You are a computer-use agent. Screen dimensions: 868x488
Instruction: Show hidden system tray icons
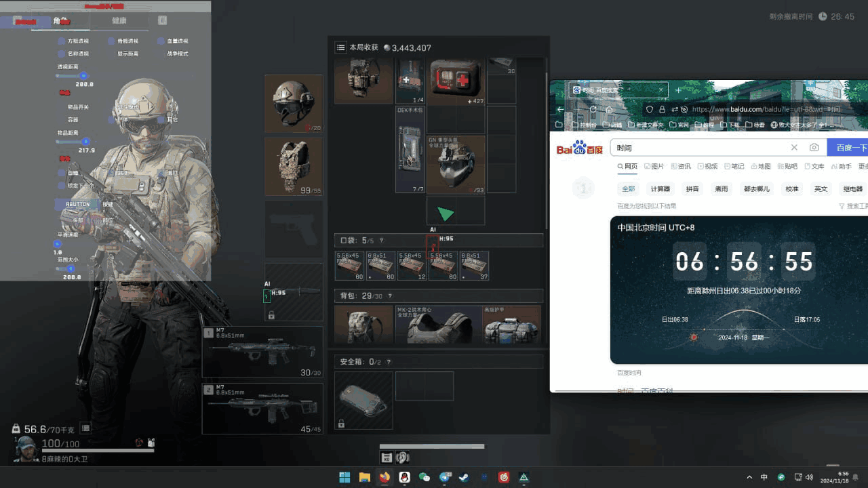[x=749, y=477]
